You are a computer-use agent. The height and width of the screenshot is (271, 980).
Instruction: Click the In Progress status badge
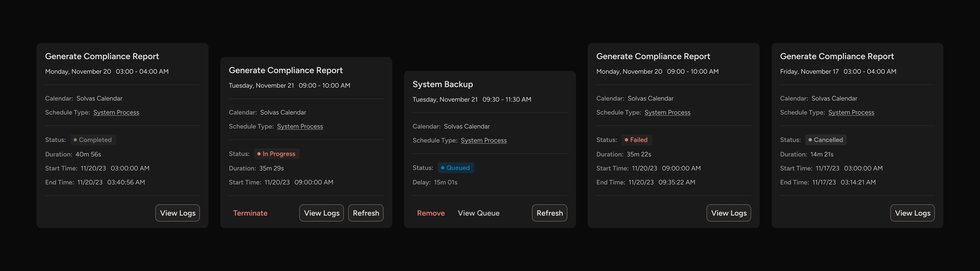coord(277,154)
